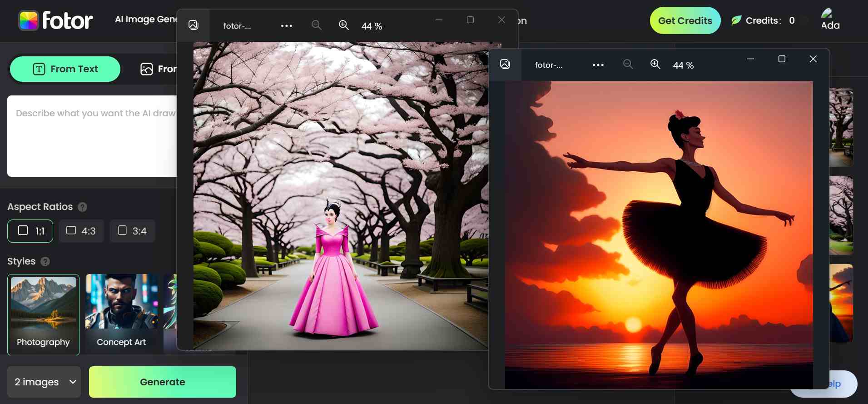Open more options in cherry blossom viewer
This screenshot has width=868, height=404.
286,26
